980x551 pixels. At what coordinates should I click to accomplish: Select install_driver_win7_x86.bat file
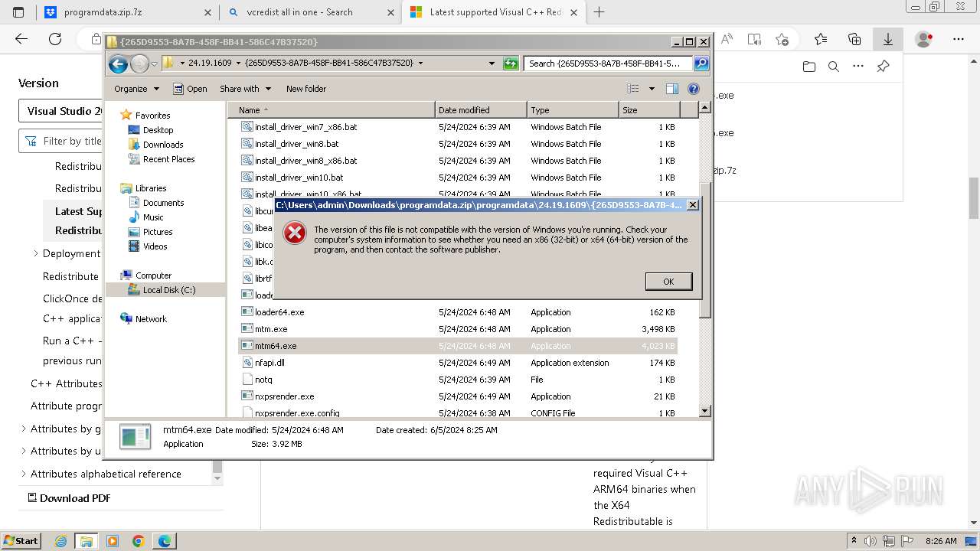click(305, 127)
